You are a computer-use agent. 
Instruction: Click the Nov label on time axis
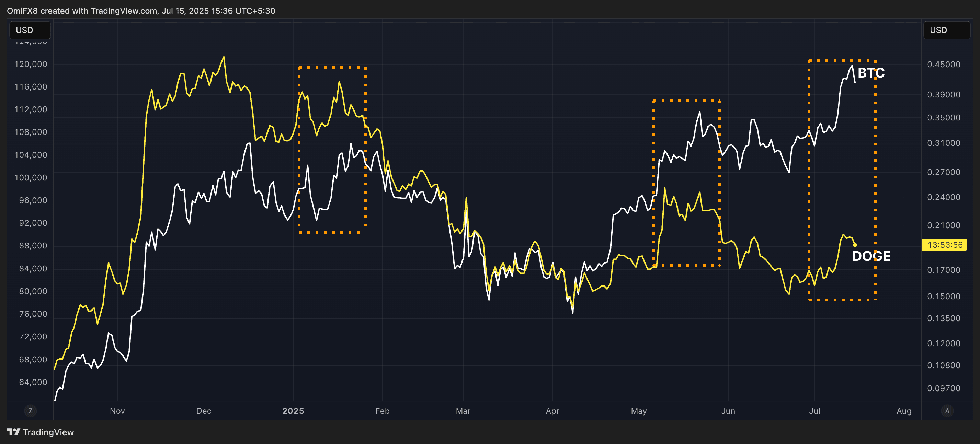(117, 411)
